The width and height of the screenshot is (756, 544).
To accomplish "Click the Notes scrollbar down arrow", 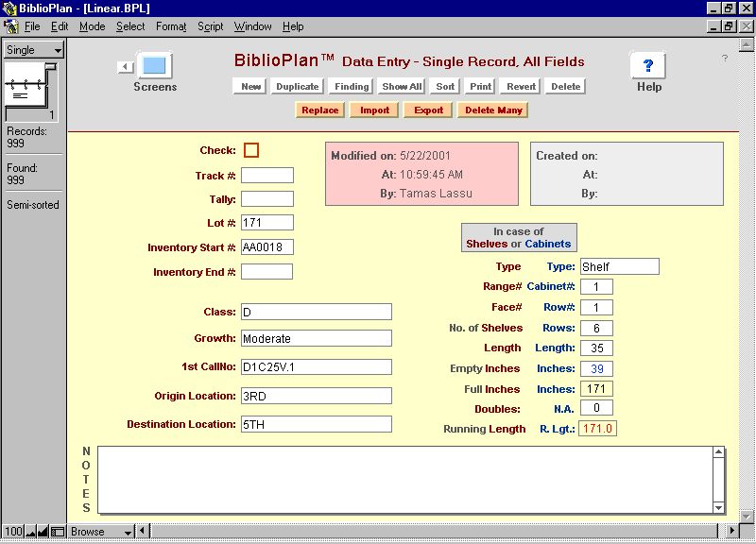I will pos(718,507).
